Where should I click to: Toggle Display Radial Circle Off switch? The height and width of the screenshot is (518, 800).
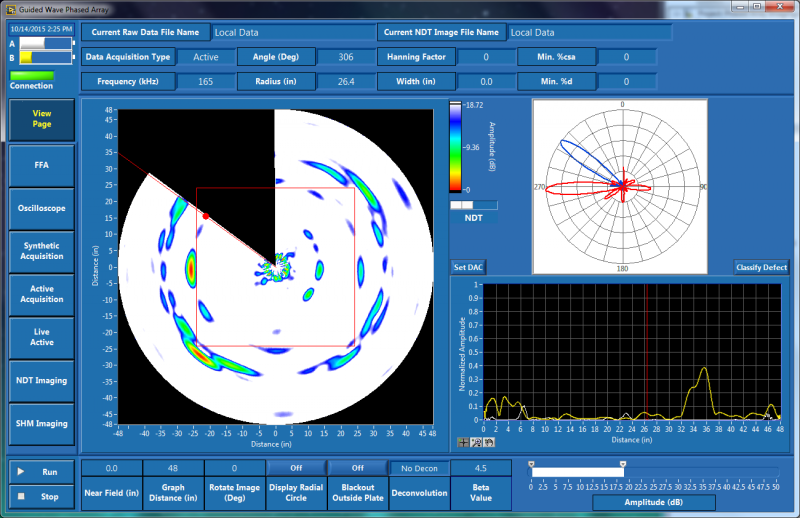(296, 468)
